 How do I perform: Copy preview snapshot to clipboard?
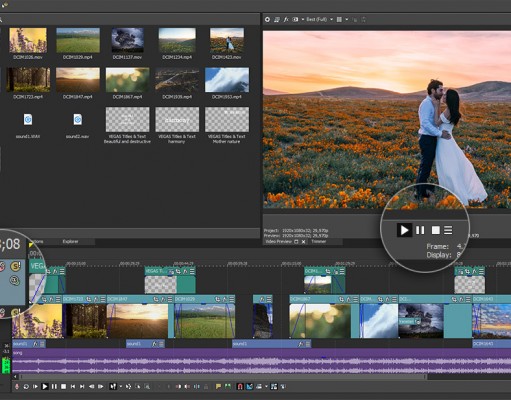355,20
